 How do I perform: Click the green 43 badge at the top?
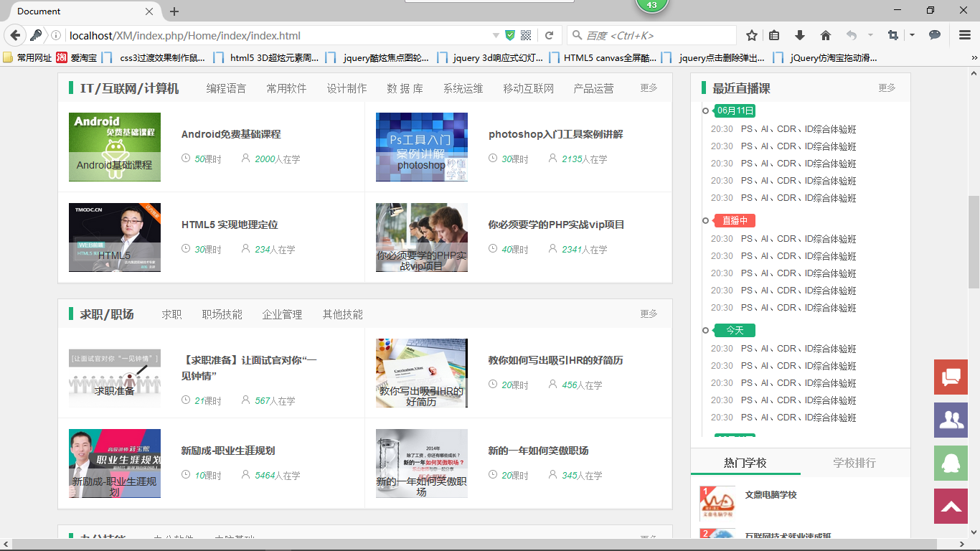point(651,5)
